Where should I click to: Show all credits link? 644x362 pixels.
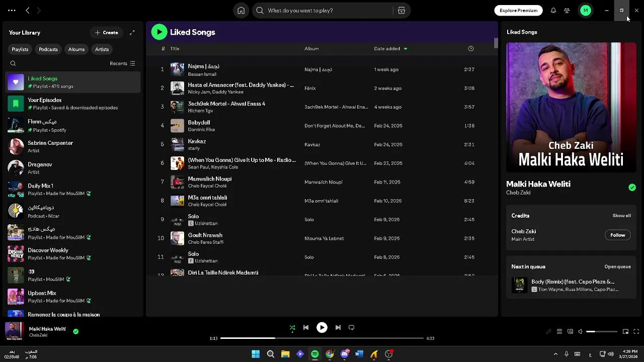coord(621,216)
